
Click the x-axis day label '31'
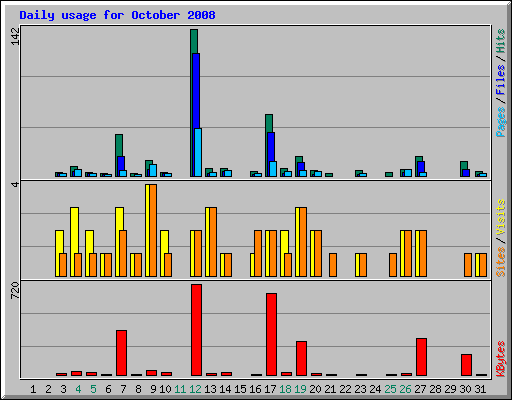[x=480, y=389]
